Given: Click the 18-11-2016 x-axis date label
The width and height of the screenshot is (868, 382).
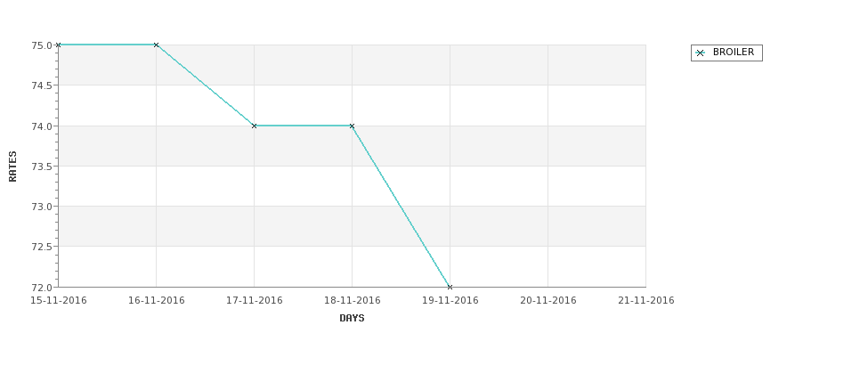Looking at the screenshot, I should click(x=352, y=301).
